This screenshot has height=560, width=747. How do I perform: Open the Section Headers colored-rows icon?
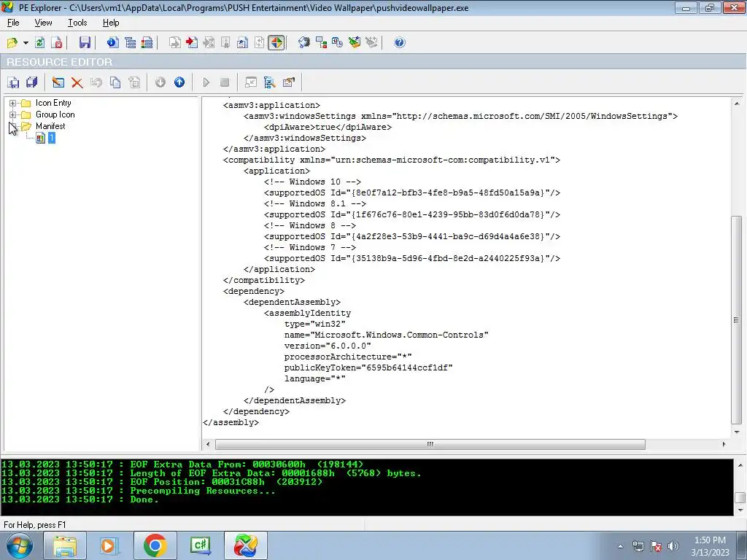pos(147,43)
